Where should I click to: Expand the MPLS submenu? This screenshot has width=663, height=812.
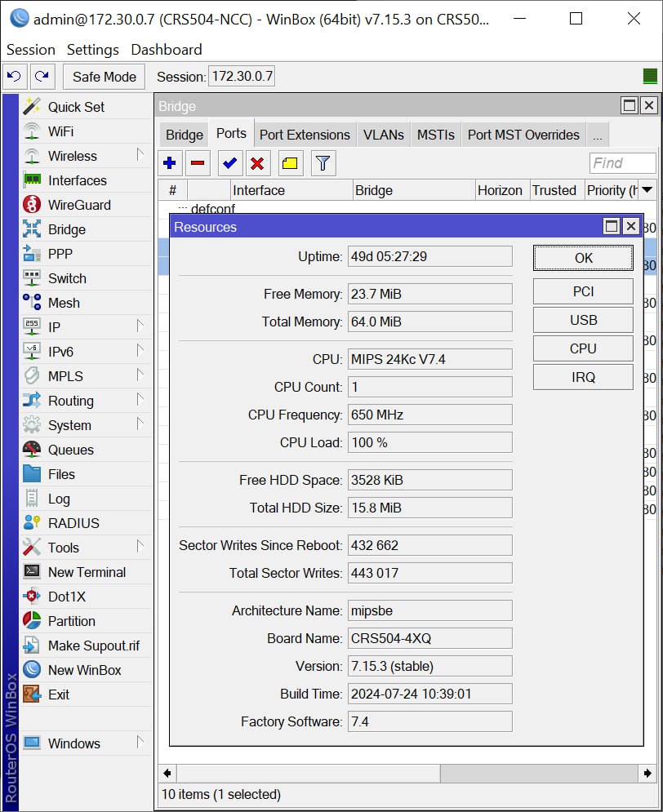tap(140, 375)
